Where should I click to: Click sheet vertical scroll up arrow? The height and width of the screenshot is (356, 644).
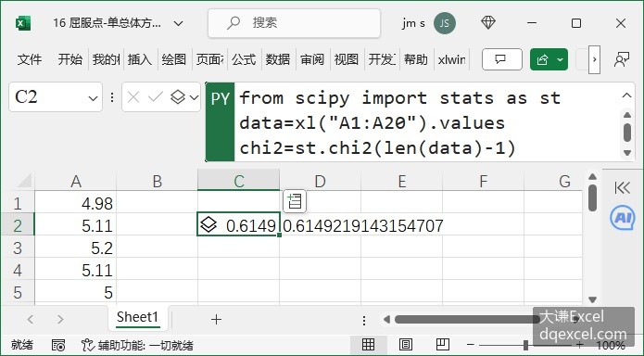[x=592, y=176]
